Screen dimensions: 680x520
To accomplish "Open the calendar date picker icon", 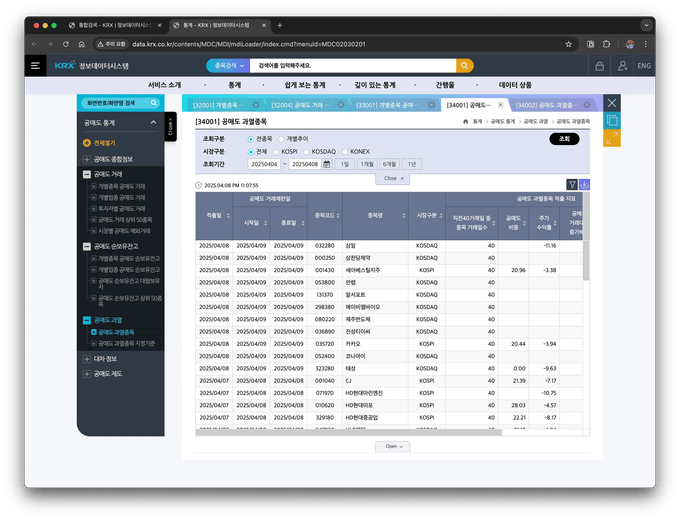I will (327, 164).
